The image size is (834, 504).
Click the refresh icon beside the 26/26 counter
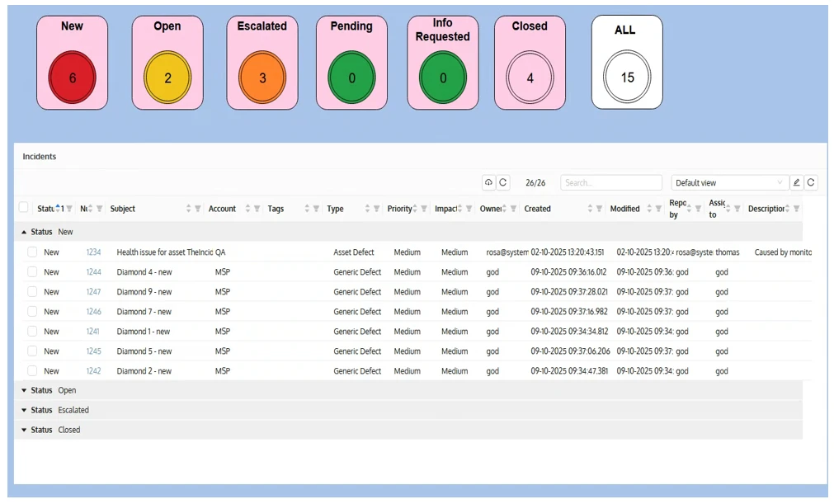tap(503, 182)
